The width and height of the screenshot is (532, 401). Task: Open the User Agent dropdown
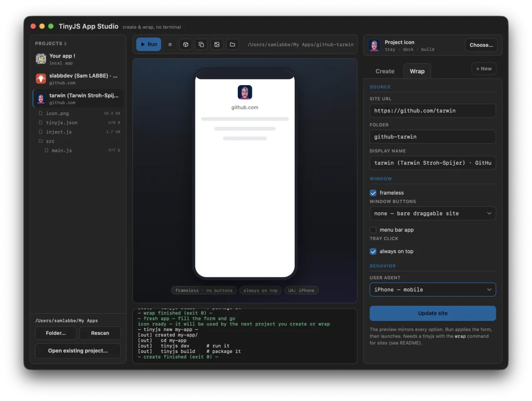point(433,290)
